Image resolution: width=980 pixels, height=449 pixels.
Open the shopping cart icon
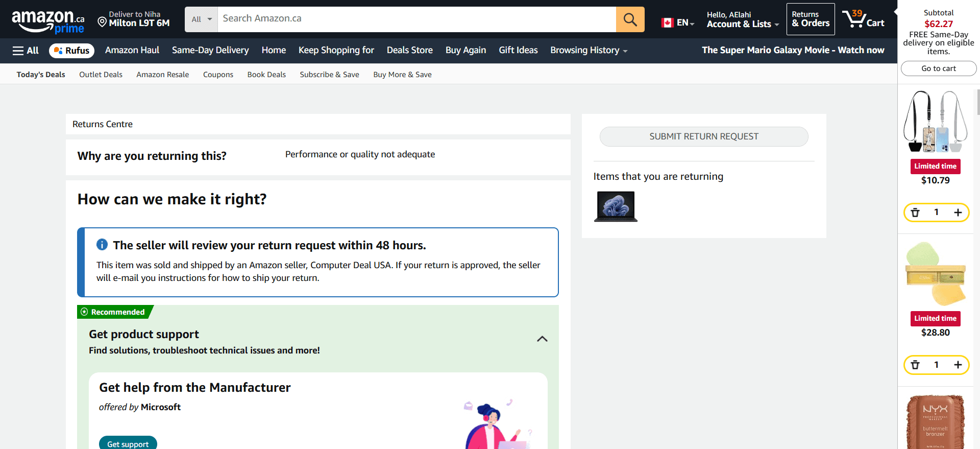click(x=863, y=19)
